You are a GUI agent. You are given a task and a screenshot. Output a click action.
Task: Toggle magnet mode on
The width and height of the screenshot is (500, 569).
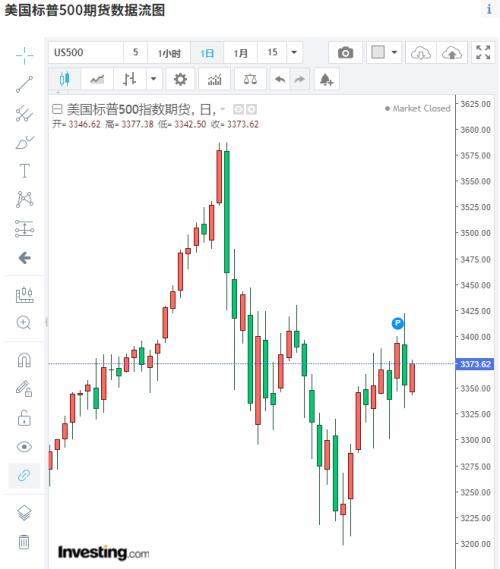point(24,360)
